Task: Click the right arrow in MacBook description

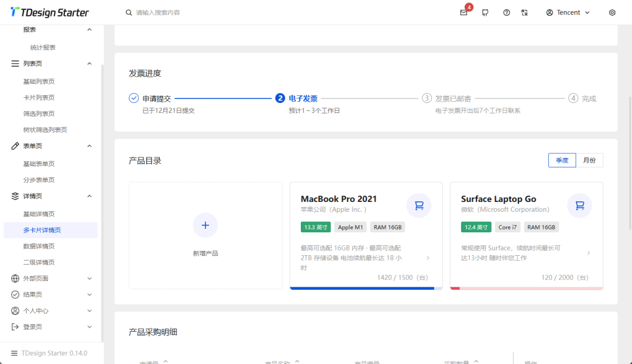Action: click(428, 258)
